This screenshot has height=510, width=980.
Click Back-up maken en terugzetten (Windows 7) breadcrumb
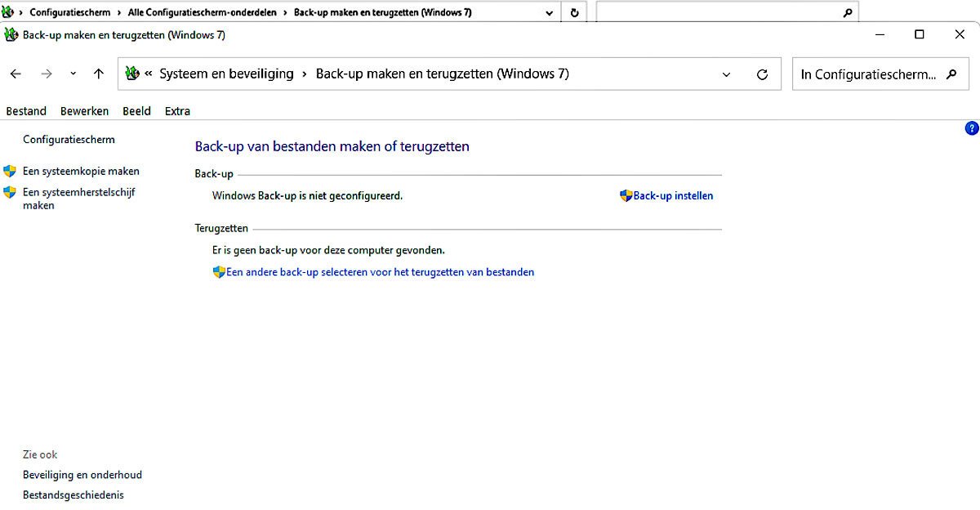[x=443, y=74]
